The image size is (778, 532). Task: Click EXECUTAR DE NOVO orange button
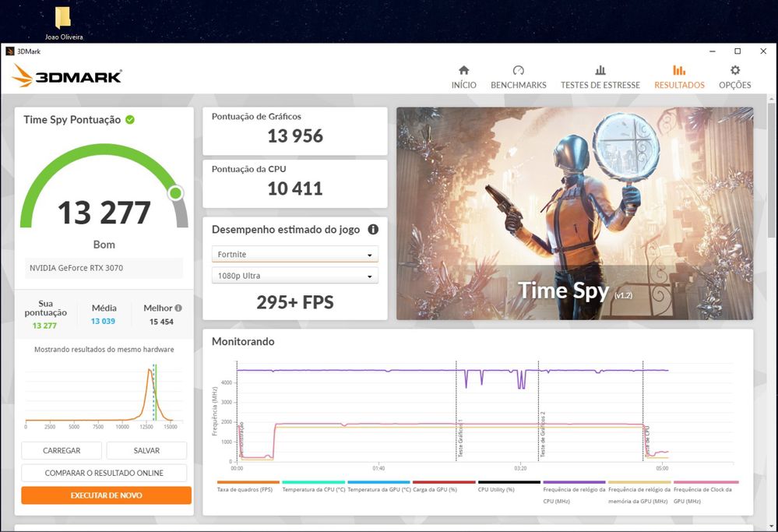106,495
